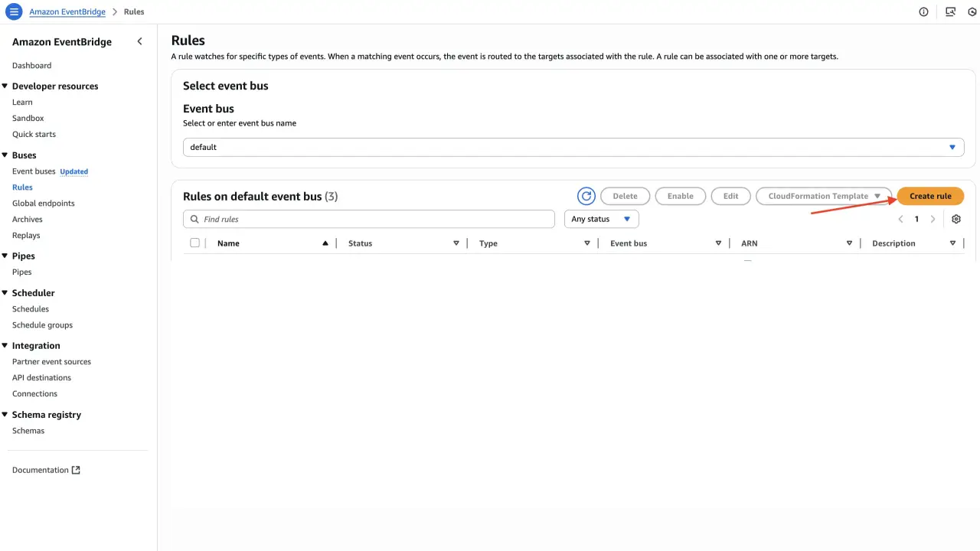The image size is (980, 551).
Task: Open Sandbox in the sidebar
Action: click(x=28, y=119)
